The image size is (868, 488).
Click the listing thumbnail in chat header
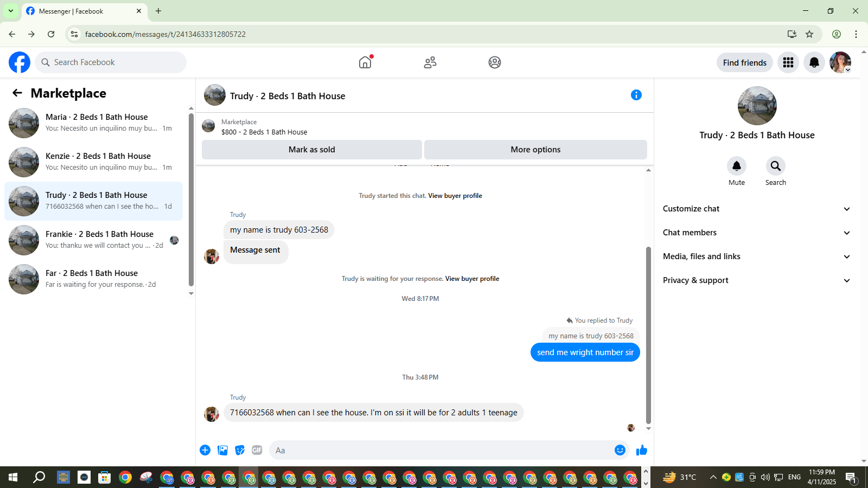point(215,95)
